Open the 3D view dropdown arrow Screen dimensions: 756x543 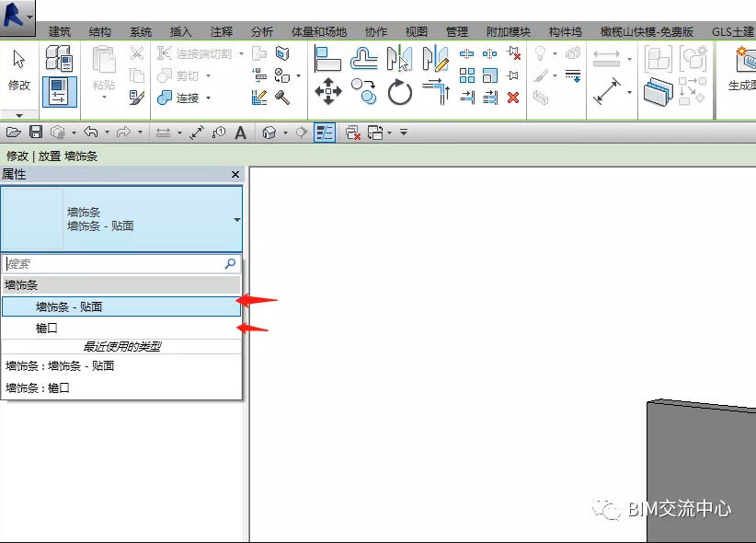[285, 133]
